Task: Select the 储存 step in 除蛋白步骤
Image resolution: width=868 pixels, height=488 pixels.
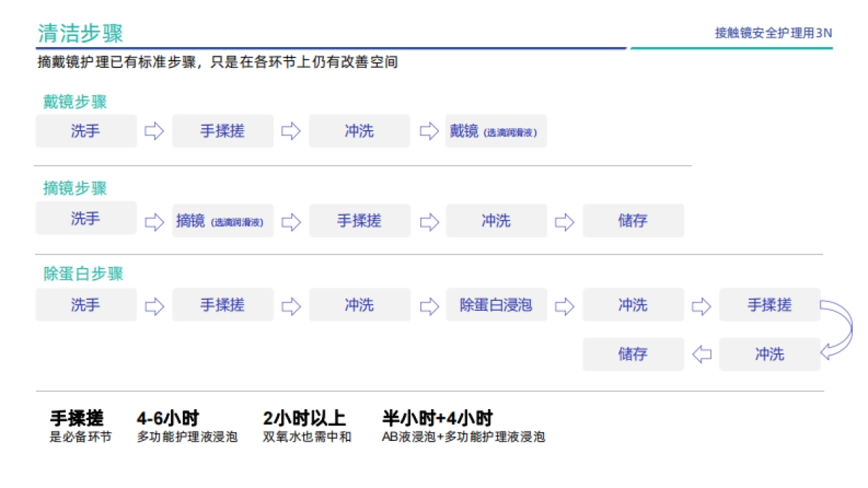Action: click(x=633, y=354)
